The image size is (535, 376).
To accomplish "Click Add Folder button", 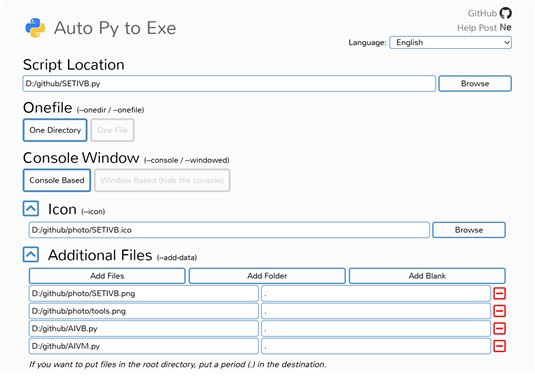I will pos(267,276).
